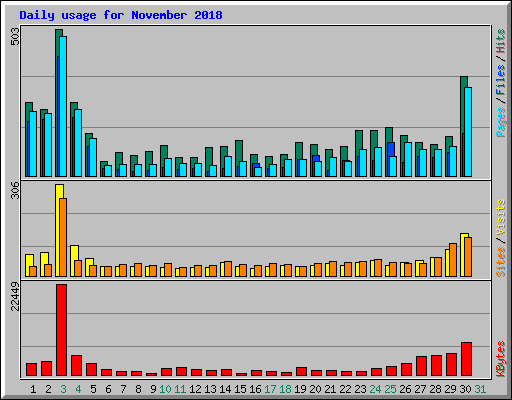
Task: Click day 19 on the x-axis
Action: click(300, 389)
